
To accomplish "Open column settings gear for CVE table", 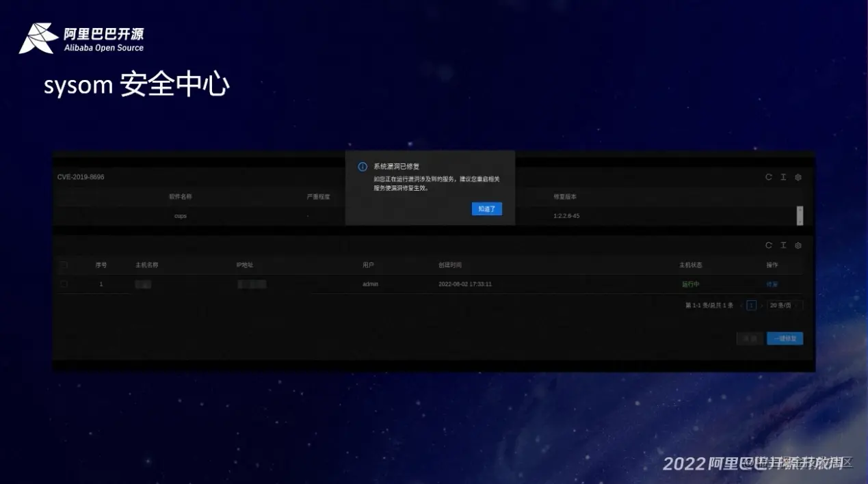I will pos(798,177).
